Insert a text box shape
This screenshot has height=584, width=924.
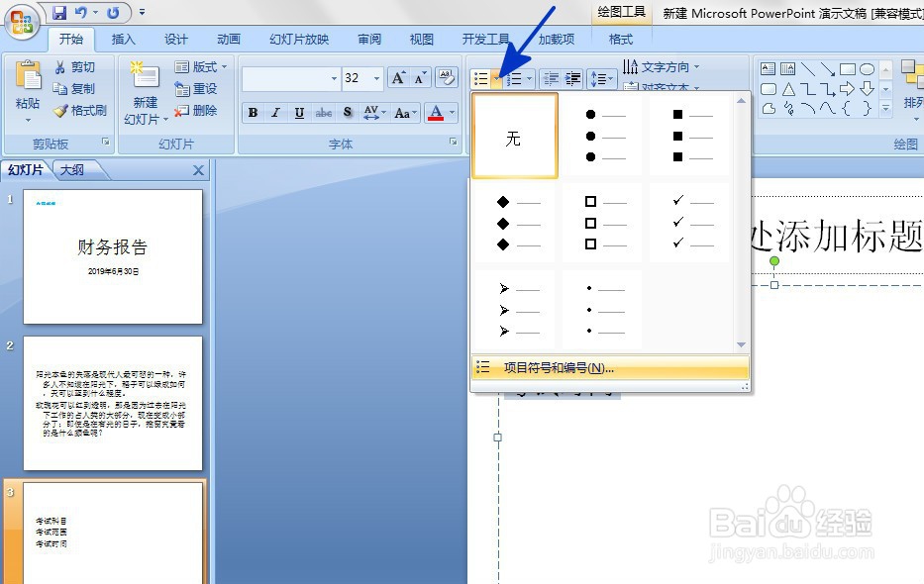click(768, 69)
